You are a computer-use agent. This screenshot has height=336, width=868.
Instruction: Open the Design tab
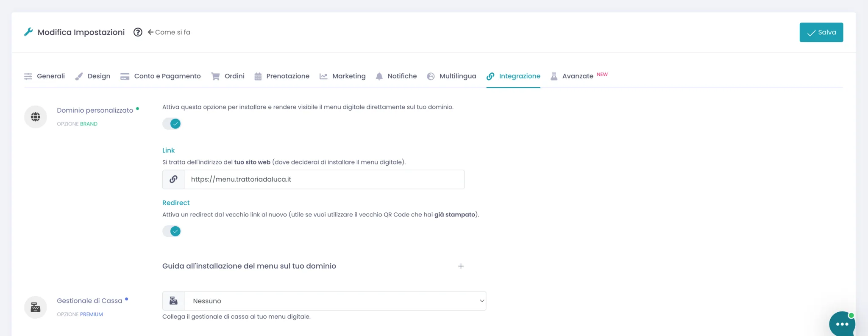pos(92,76)
